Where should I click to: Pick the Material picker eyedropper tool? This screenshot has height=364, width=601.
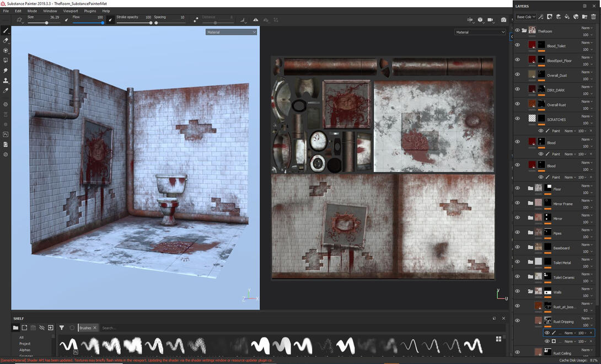(x=6, y=90)
